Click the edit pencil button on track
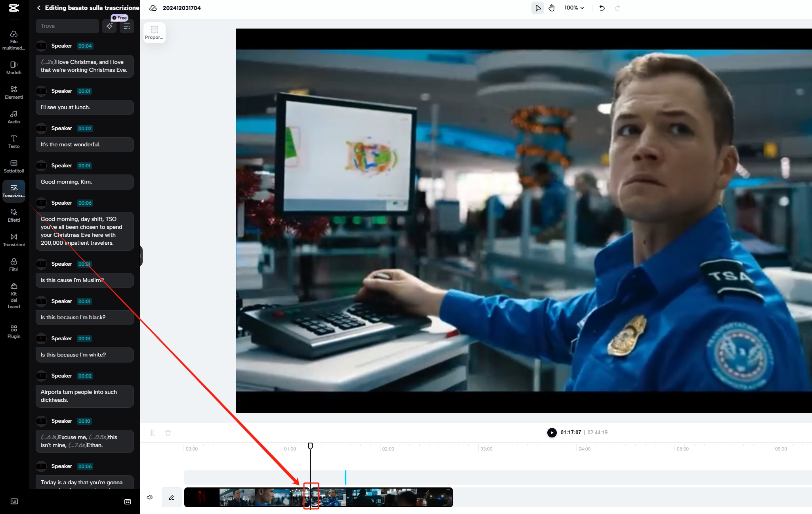The width and height of the screenshot is (812, 514). tap(172, 497)
